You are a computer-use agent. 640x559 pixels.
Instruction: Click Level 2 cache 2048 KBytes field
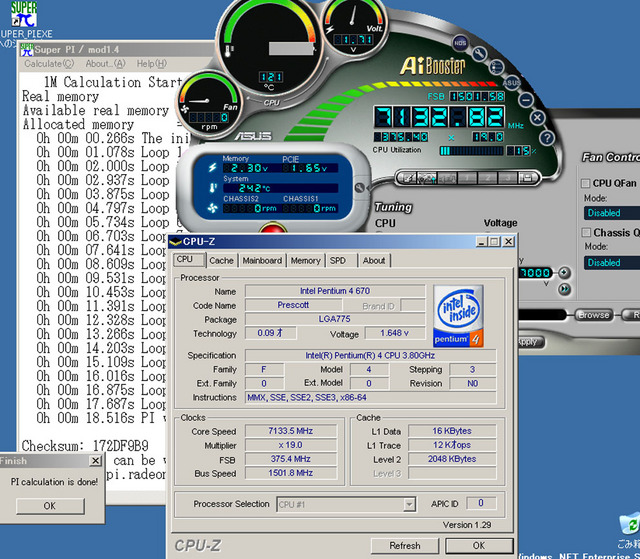pyautogui.click(x=452, y=459)
